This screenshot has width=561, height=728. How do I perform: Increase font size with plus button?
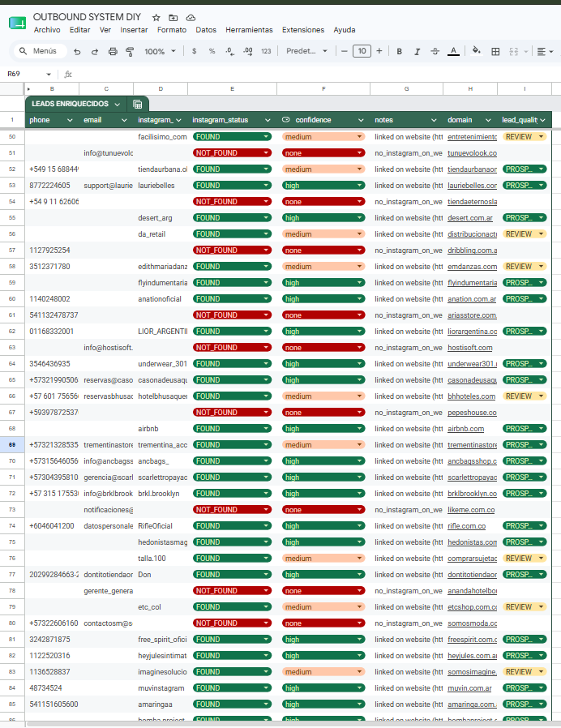point(379,51)
